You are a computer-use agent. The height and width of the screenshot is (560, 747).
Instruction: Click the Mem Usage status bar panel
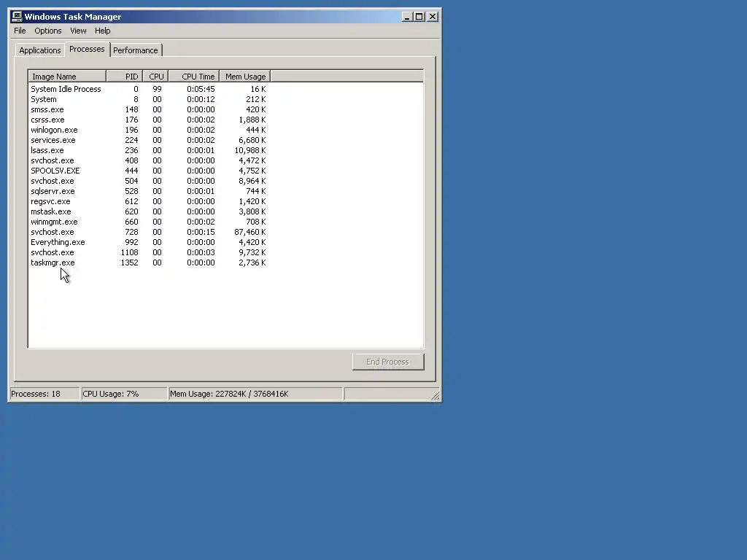pos(256,394)
